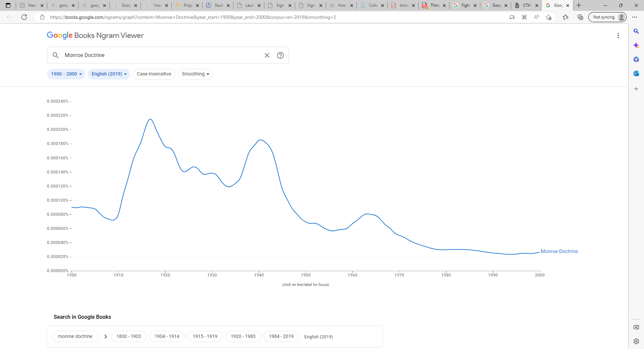The image size is (644, 349).
Task: Expand the Smoothing dropdown
Action: point(195,74)
